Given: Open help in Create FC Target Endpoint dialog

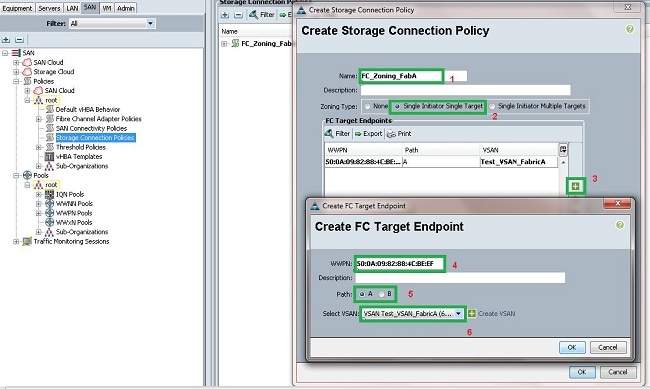Looking at the screenshot, I should pos(619,225).
